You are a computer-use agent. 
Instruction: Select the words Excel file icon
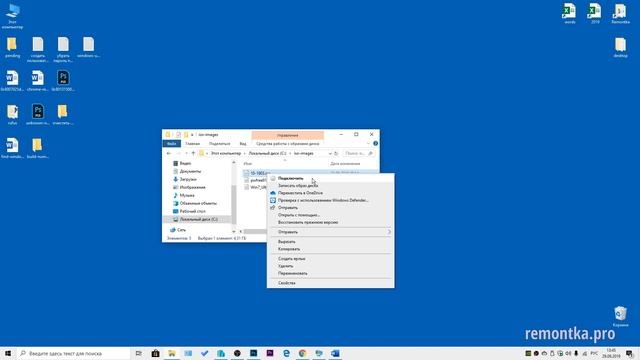[x=569, y=13]
